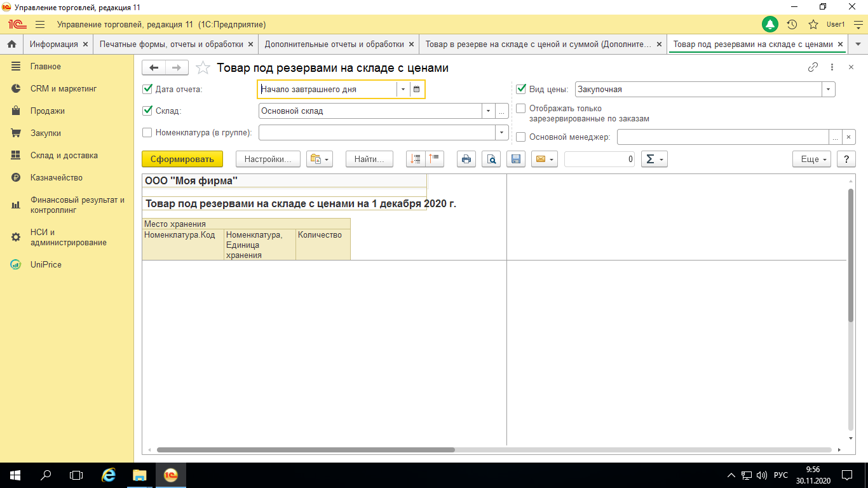This screenshot has width=868, height=488.
Task: Open report variants menu button
Action: [320, 159]
